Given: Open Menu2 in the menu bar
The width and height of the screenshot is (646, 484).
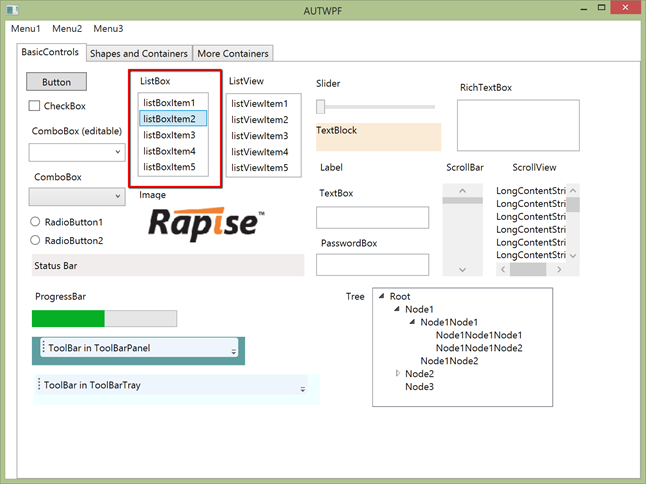Looking at the screenshot, I should (x=67, y=28).
